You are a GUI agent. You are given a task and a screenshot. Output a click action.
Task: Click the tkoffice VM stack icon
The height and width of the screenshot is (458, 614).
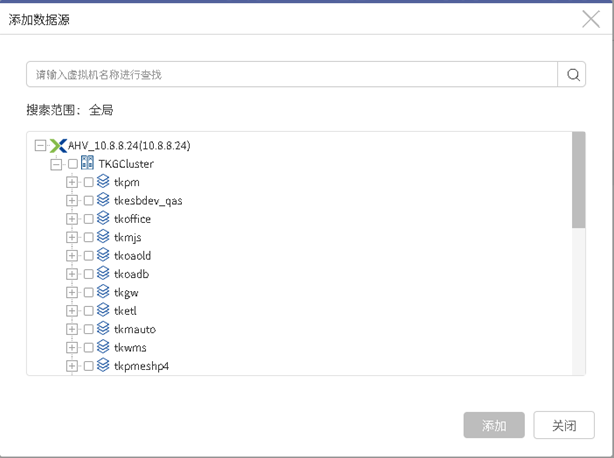pos(103,218)
